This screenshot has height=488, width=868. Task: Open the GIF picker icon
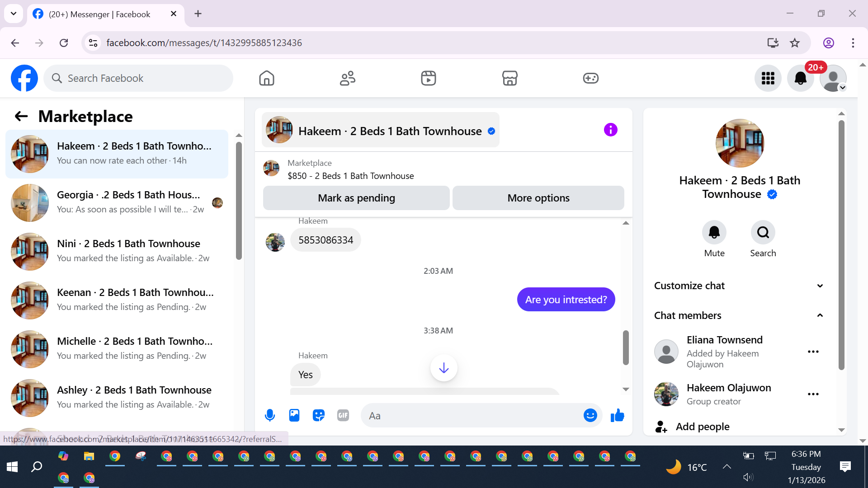[x=343, y=415]
